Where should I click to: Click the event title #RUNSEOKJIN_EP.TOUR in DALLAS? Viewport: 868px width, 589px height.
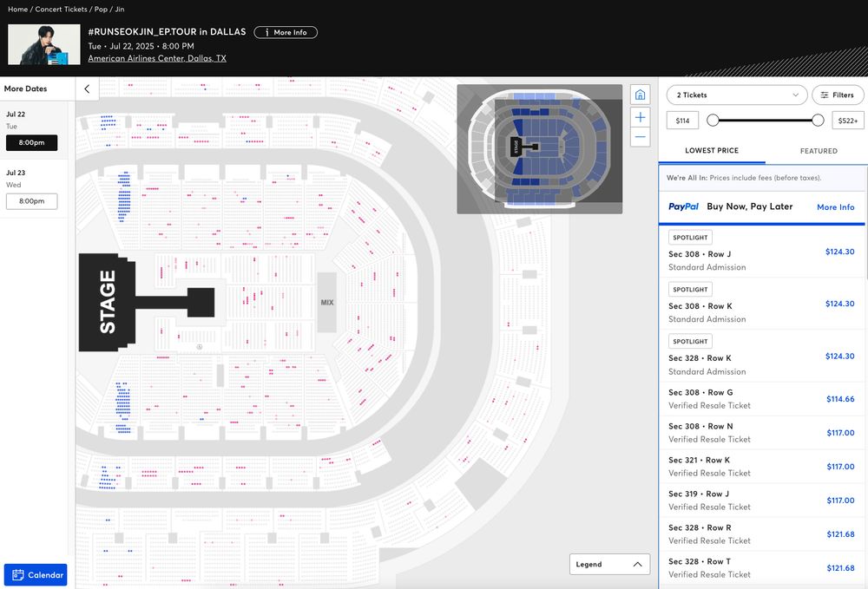click(167, 31)
